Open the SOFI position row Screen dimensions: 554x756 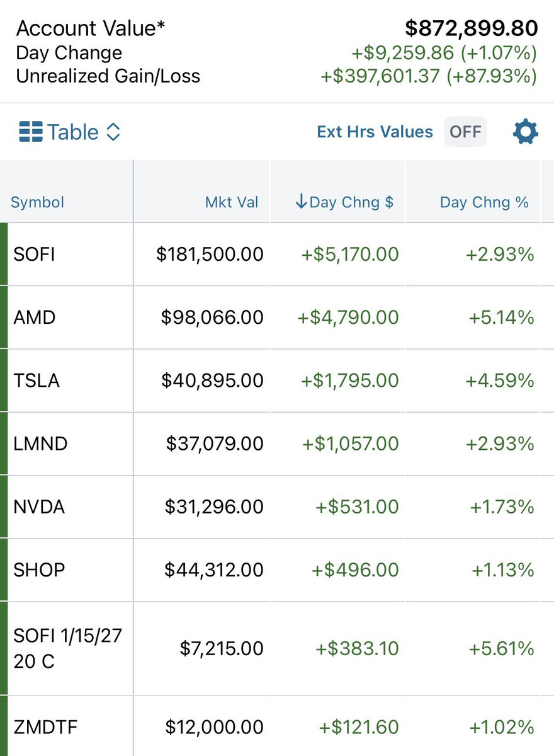point(277,255)
